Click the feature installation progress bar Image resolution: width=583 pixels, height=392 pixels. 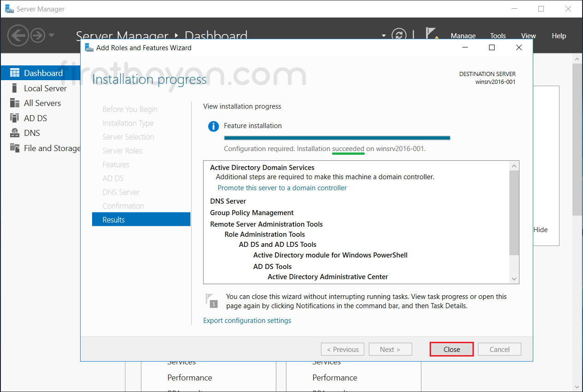337,137
